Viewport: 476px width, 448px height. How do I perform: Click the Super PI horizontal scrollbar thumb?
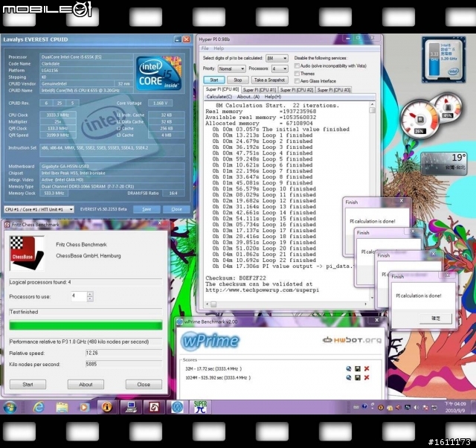click(x=213, y=304)
